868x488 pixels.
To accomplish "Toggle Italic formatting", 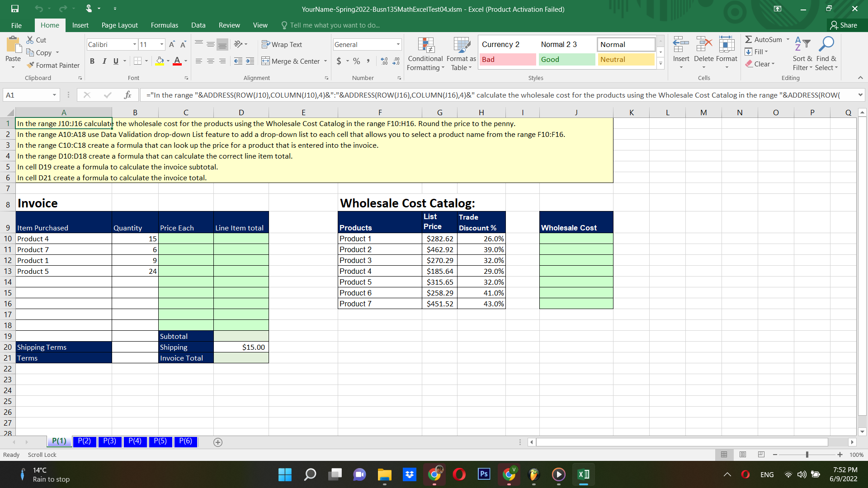I will [104, 61].
